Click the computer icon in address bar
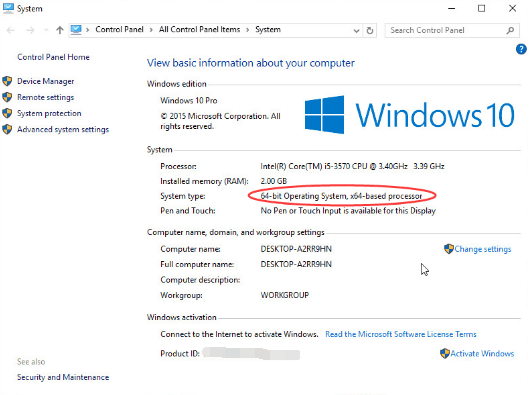This screenshot has width=529, height=395. (x=76, y=30)
